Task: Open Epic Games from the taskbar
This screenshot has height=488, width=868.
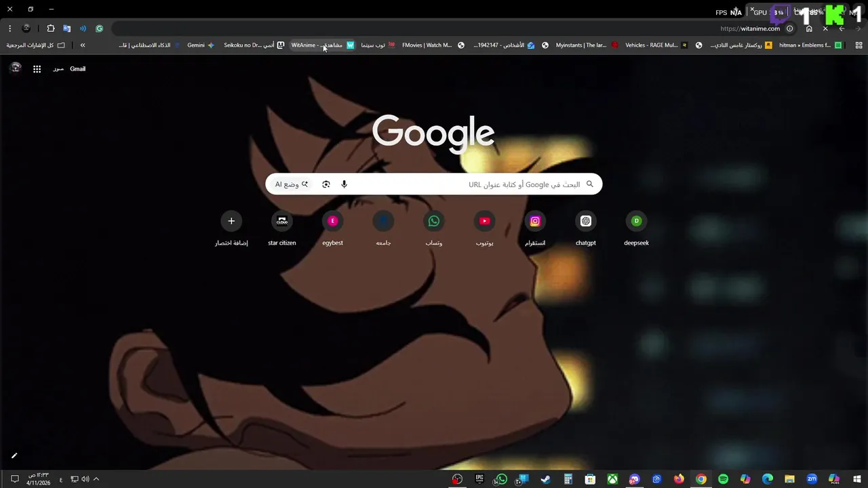Action: point(479,479)
